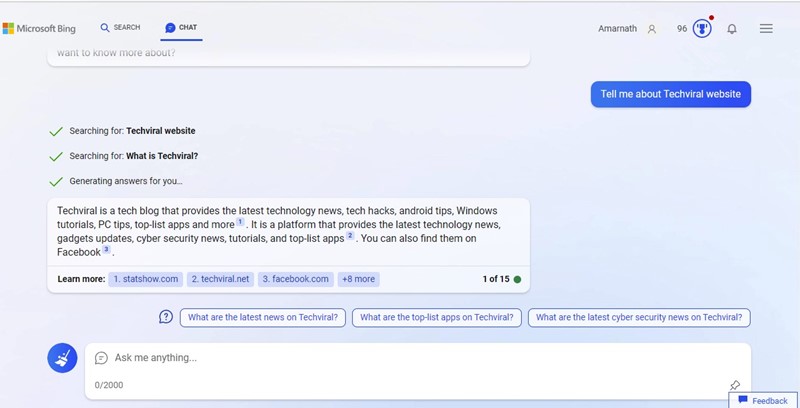Click the question mark suggestions icon
The image size is (800, 408).
166,317
